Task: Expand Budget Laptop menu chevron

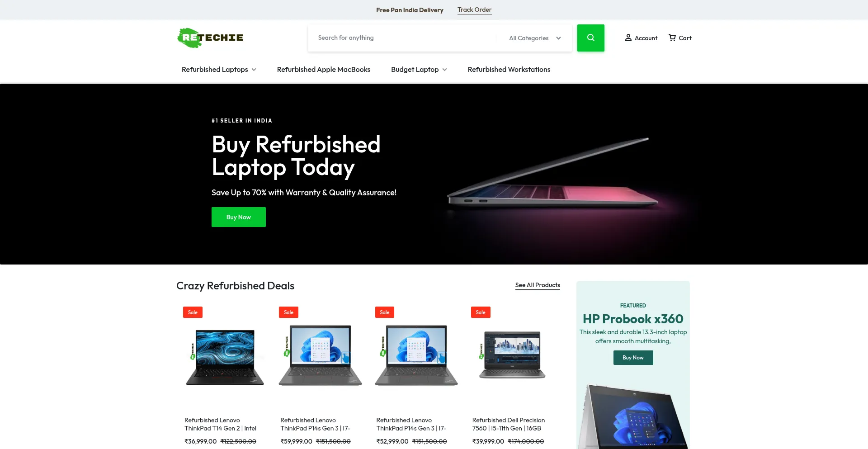Action: coord(445,70)
